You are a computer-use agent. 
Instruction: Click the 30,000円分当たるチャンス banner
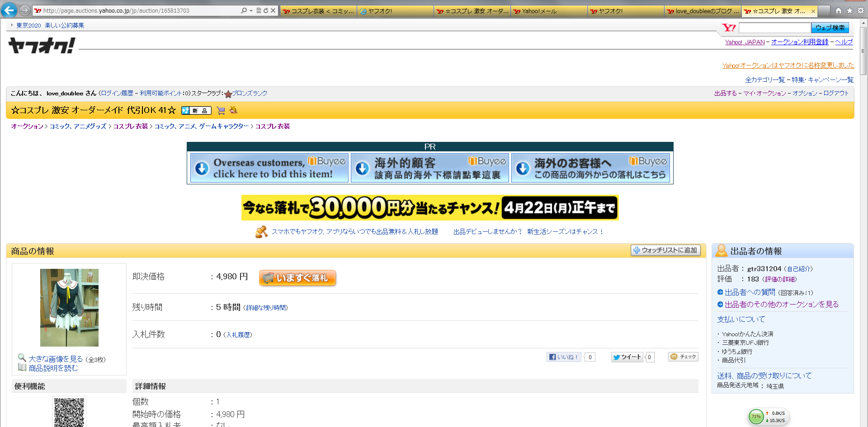click(430, 208)
